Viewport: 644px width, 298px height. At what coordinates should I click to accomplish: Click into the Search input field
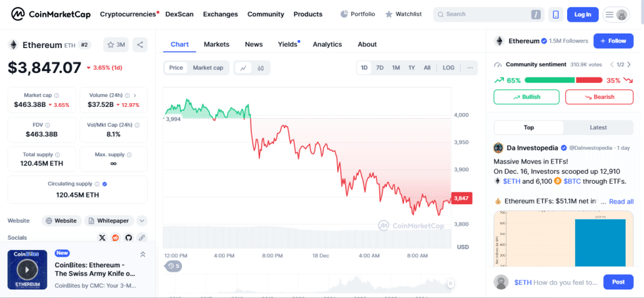[x=486, y=14]
